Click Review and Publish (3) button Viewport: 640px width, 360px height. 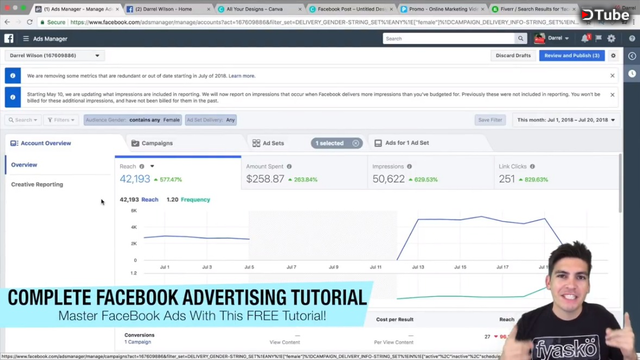[572, 56]
